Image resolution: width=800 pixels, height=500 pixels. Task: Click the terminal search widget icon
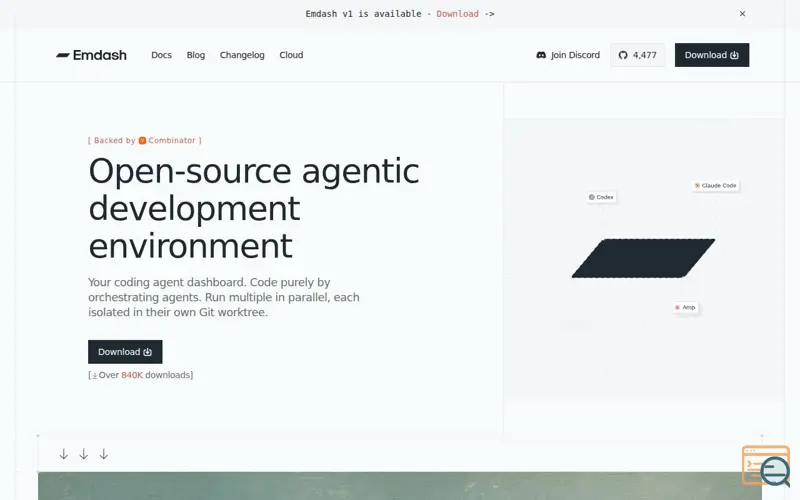click(x=766, y=465)
